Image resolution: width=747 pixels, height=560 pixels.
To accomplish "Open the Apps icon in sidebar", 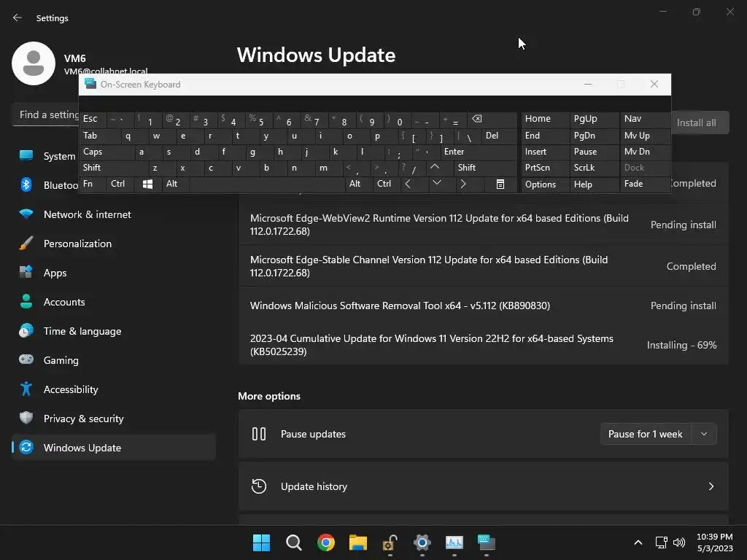I will [x=26, y=273].
